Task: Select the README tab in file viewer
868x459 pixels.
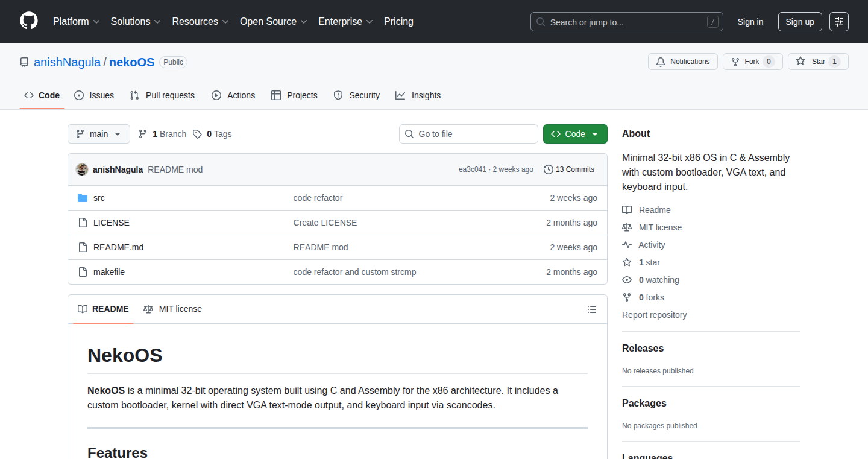Action: pos(103,309)
